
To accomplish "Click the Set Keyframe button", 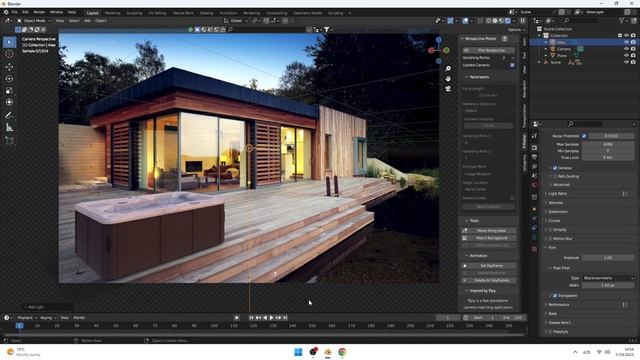I will (489, 266).
